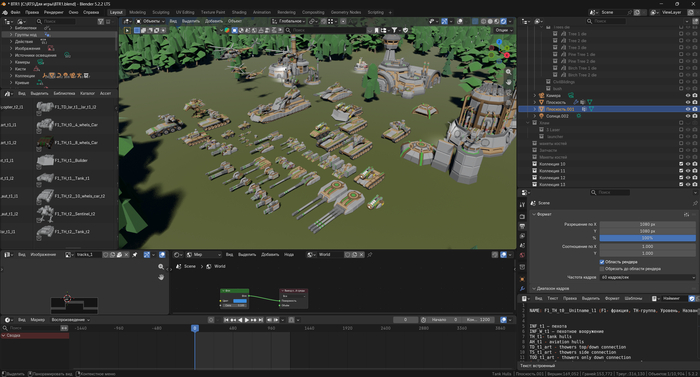Image resolution: width=700 pixels, height=377 pixels.
Task: Click the image editor zoom icon
Action: point(161,267)
